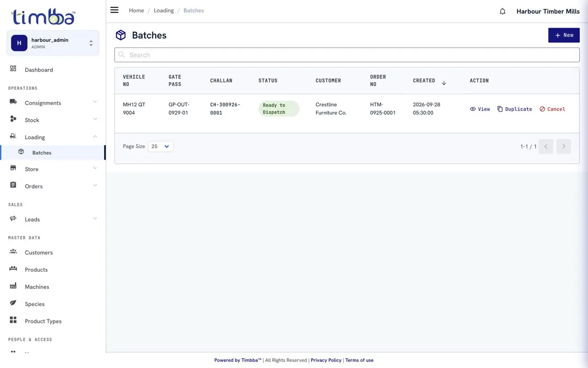
Task: Cancel the MH12 QT 9004 batch
Action: (552, 109)
